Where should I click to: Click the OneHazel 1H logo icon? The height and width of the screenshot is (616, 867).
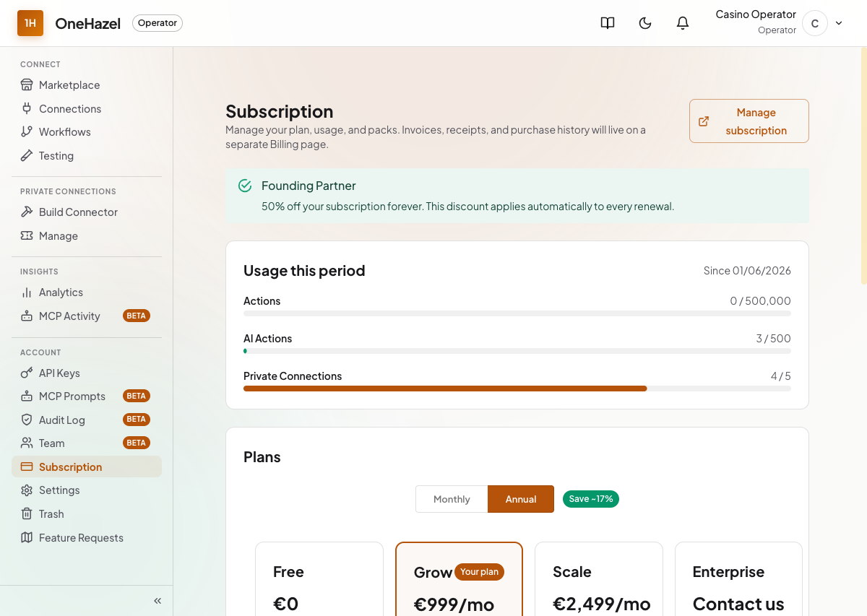coord(30,23)
